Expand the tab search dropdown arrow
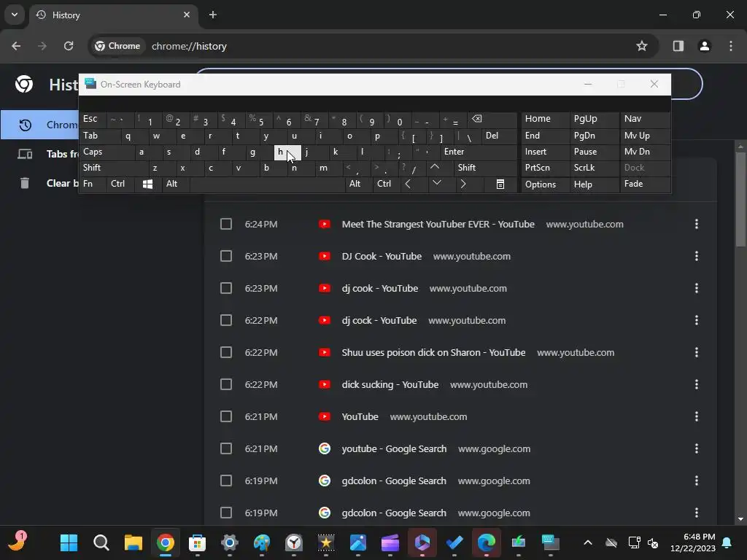 tap(15, 15)
